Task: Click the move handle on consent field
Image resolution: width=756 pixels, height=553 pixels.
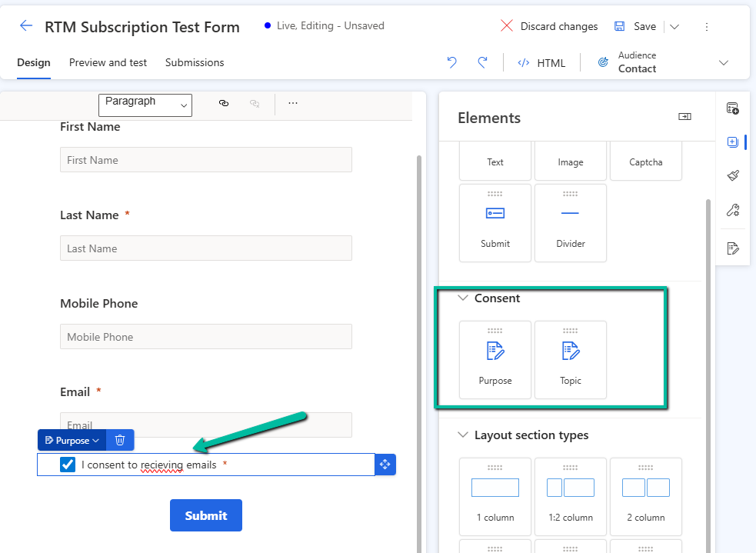Action: (x=385, y=465)
